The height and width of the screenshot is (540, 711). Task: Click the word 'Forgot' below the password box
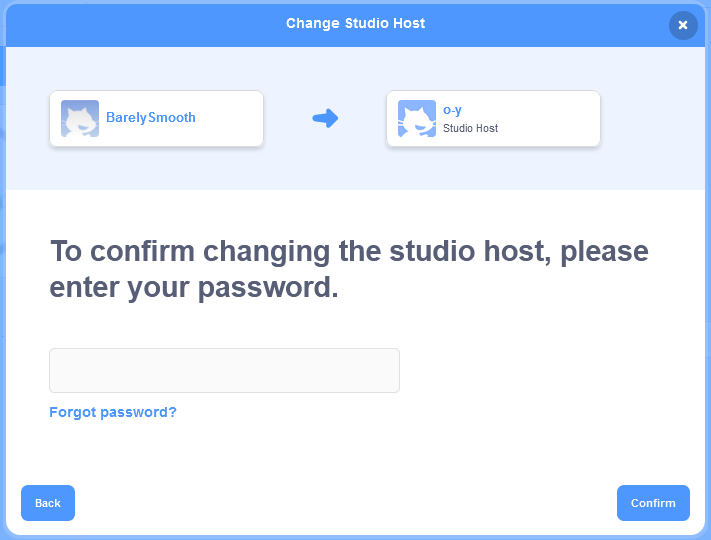73,412
